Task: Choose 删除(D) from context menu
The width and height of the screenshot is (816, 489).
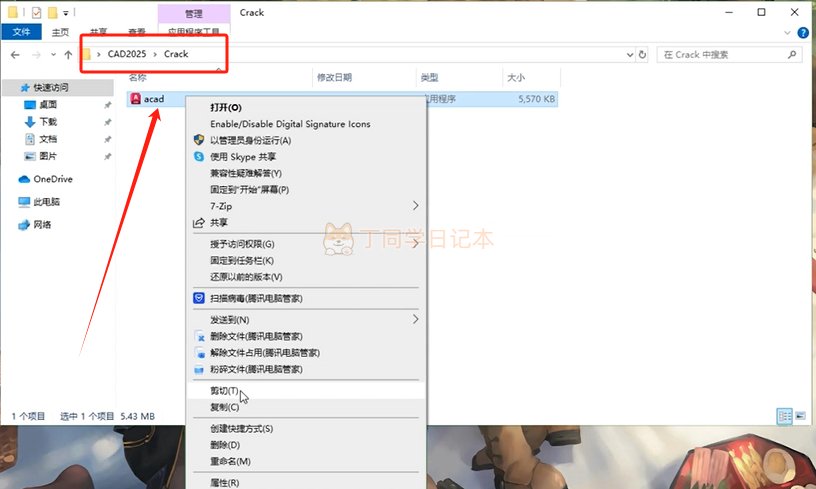Action: pos(307,445)
